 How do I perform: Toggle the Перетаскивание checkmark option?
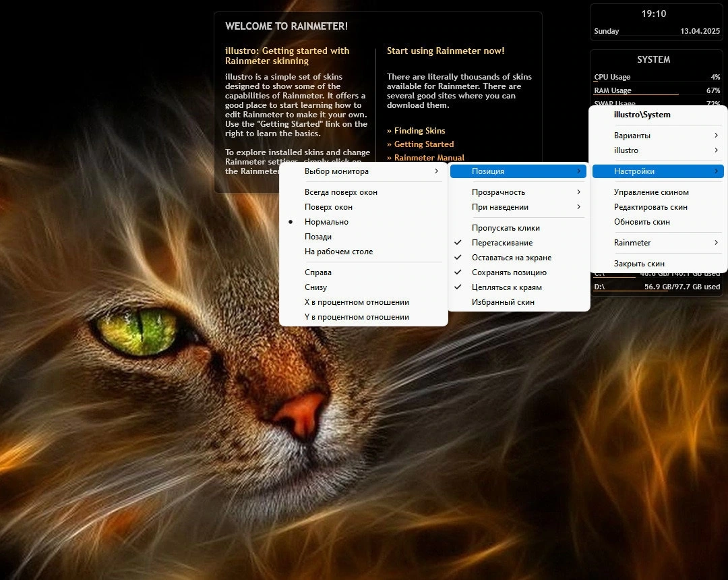pyautogui.click(x=518, y=242)
